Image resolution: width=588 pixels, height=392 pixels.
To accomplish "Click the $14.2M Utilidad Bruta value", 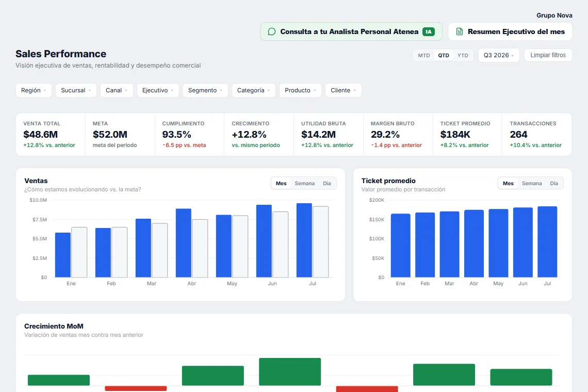I will click(318, 134).
